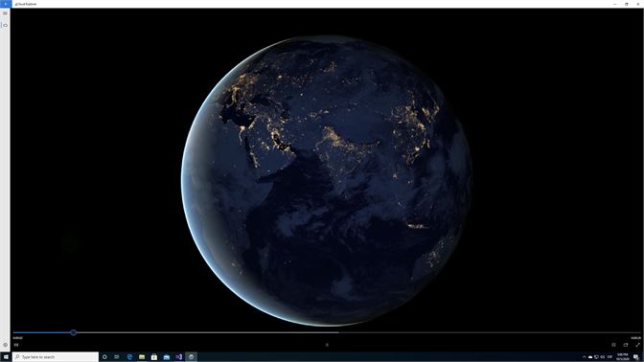This screenshot has width=644, height=362.
Task: Open the Action Center notifications icon
Action: (x=636, y=357)
